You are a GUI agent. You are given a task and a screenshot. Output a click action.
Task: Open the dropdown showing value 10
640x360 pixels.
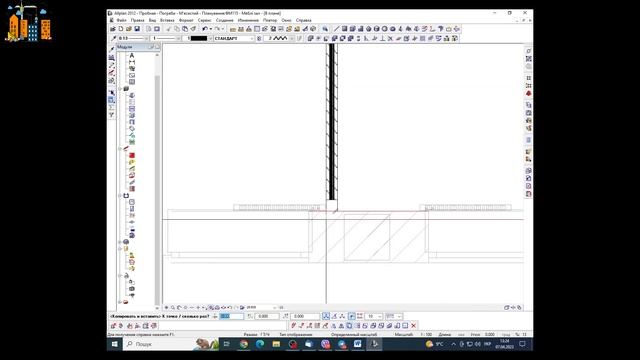[380, 316]
